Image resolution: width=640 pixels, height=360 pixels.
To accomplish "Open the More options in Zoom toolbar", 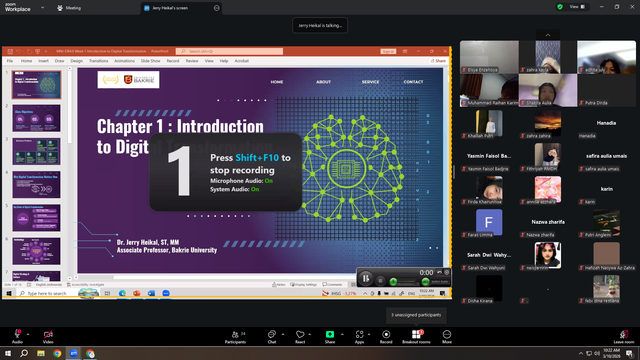I will click(447, 337).
